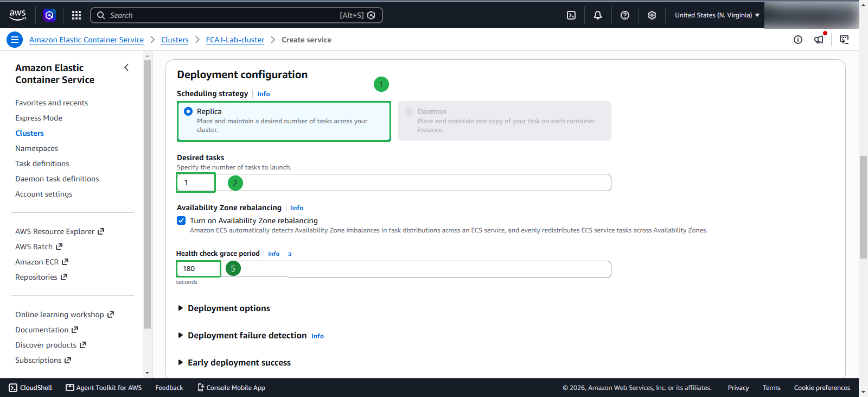The height and width of the screenshot is (397, 868).
Task: Open the notifications bell
Action: pos(598,15)
